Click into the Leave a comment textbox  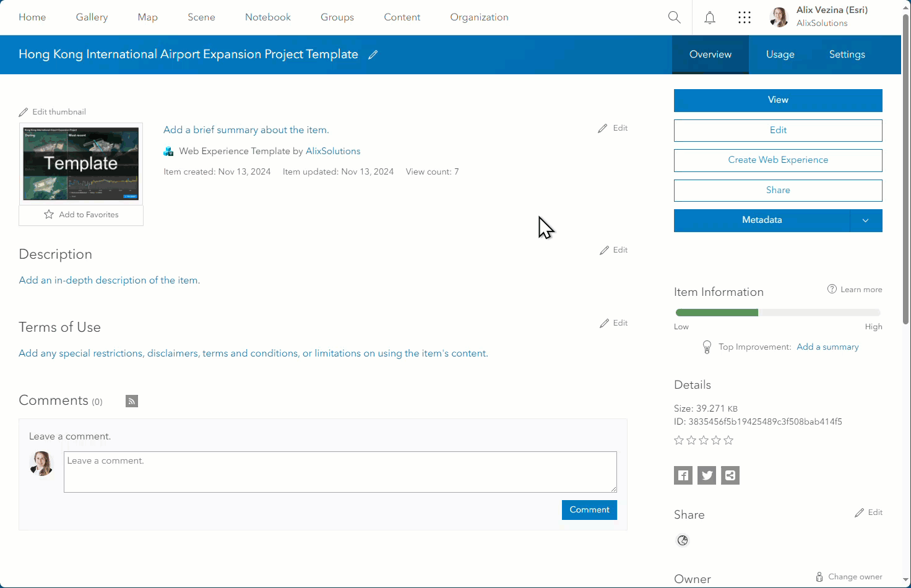(340, 472)
